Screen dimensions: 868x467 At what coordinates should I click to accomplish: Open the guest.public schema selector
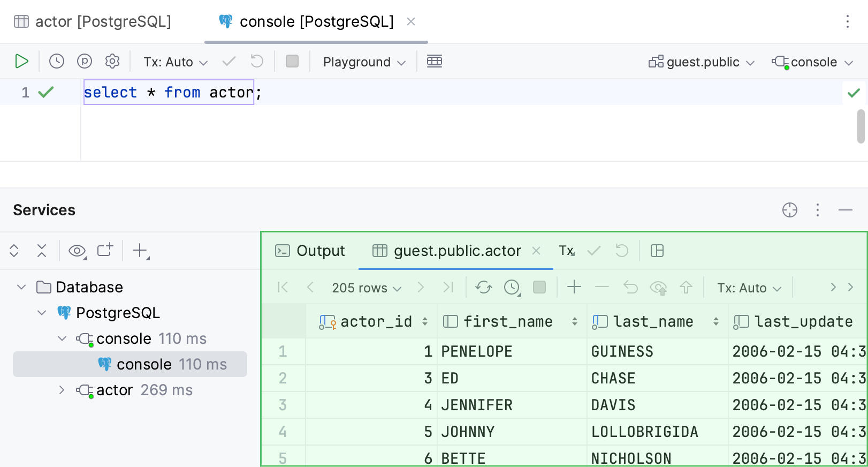pyautogui.click(x=702, y=62)
